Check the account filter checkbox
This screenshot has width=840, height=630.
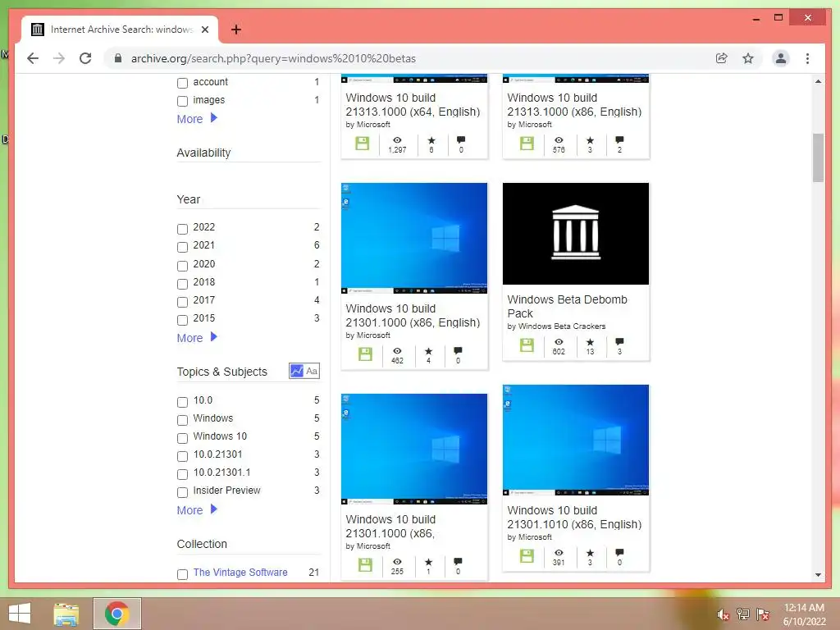[182, 83]
